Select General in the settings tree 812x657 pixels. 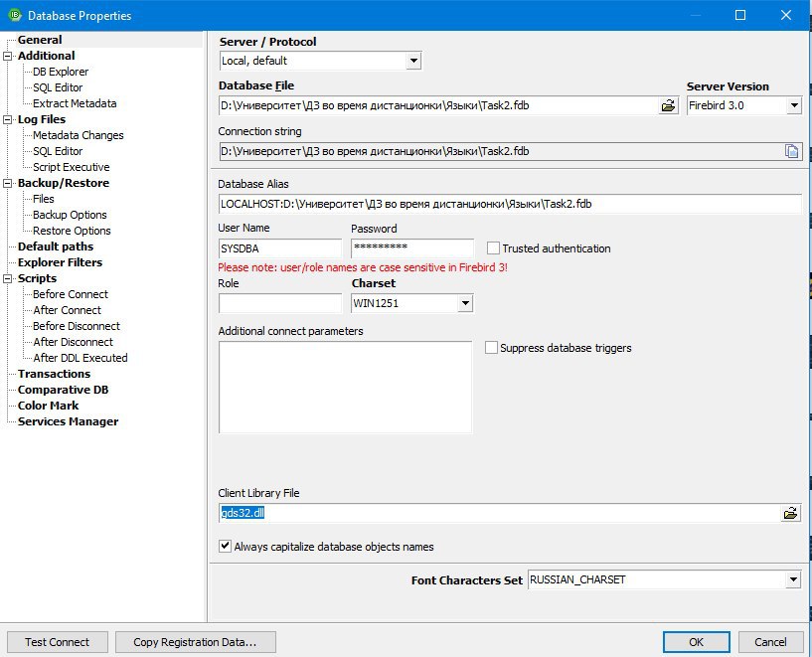tap(40, 40)
